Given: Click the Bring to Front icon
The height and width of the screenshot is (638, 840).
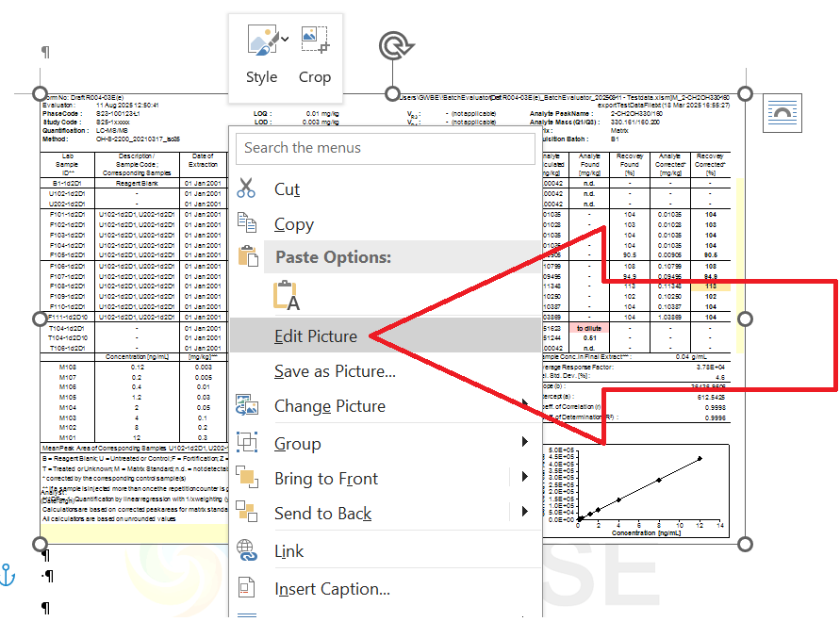Looking at the screenshot, I should tap(247, 478).
